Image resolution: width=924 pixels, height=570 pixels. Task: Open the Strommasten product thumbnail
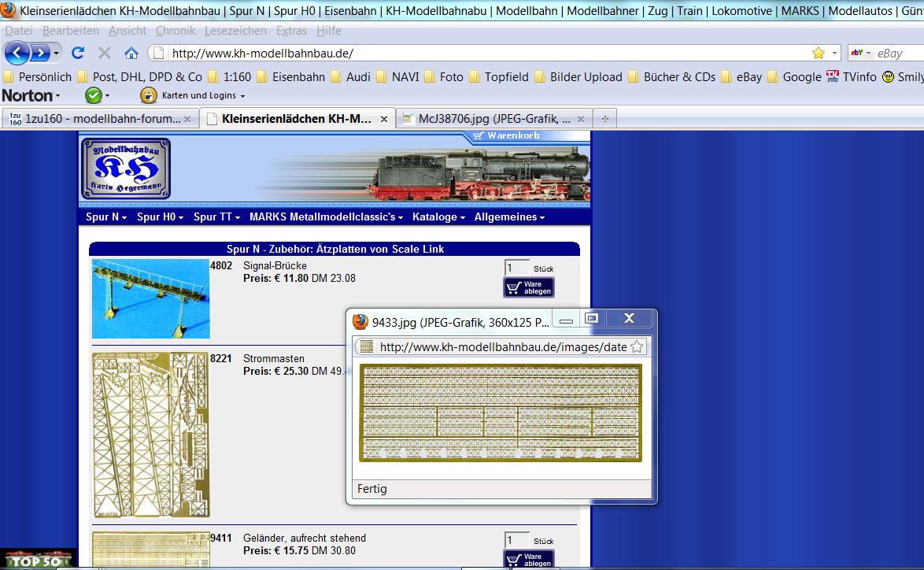(x=151, y=435)
